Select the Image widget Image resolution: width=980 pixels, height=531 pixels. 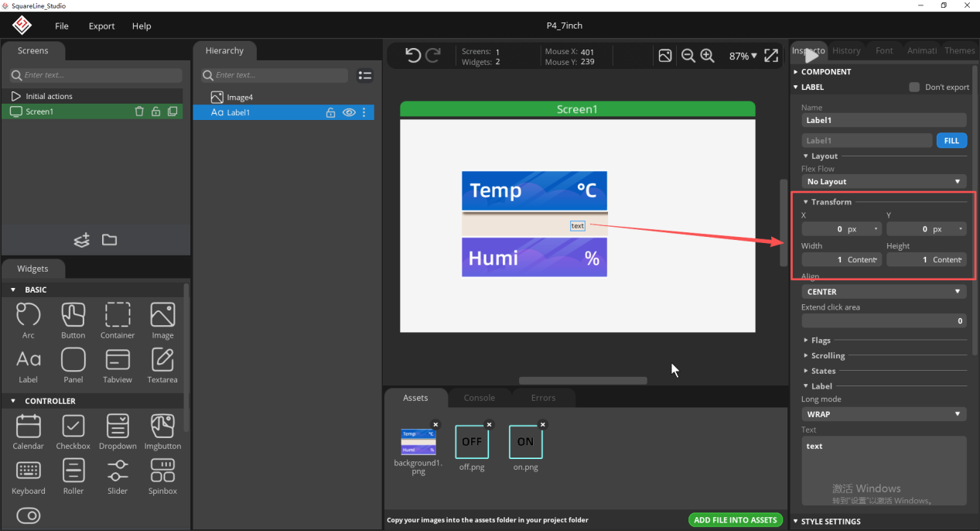pyautogui.click(x=162, y=320)
